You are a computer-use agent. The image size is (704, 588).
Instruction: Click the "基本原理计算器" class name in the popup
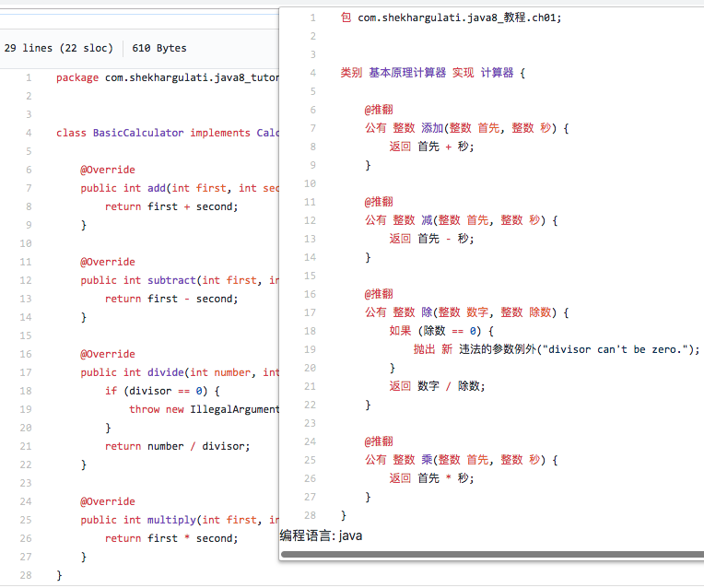(407, 73)
